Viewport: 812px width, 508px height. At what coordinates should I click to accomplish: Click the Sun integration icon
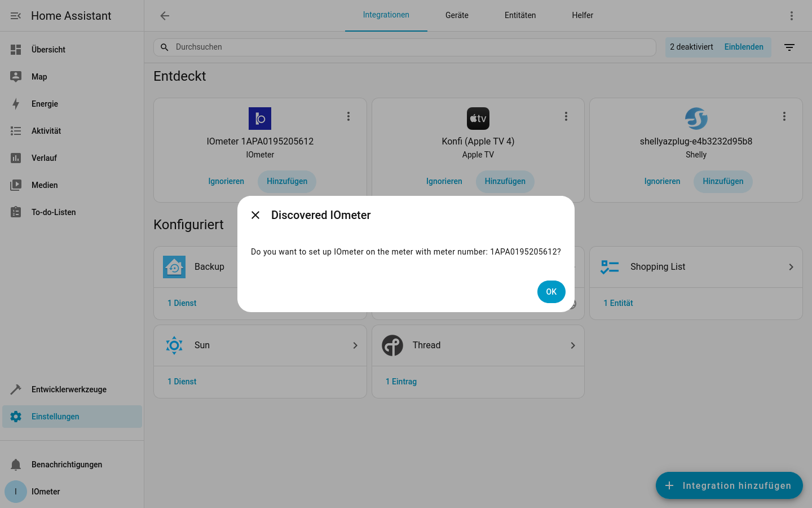(174, 345)
